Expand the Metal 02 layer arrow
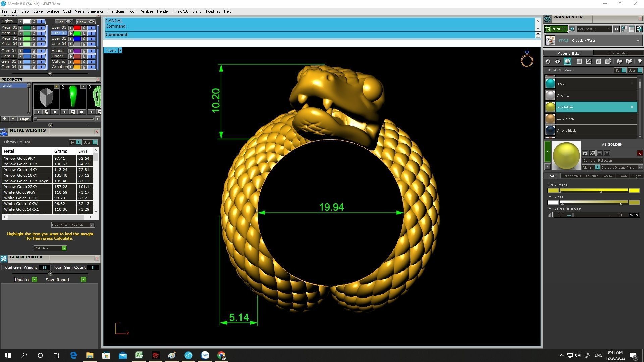Image resolution: width=644 pixels, height=362 pixels. tap(21, 33)
